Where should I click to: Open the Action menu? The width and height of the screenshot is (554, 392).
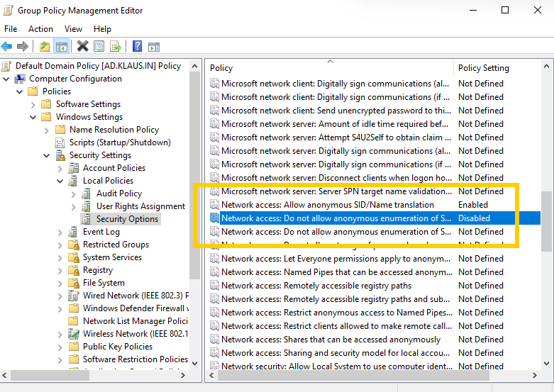pos(40,29)
